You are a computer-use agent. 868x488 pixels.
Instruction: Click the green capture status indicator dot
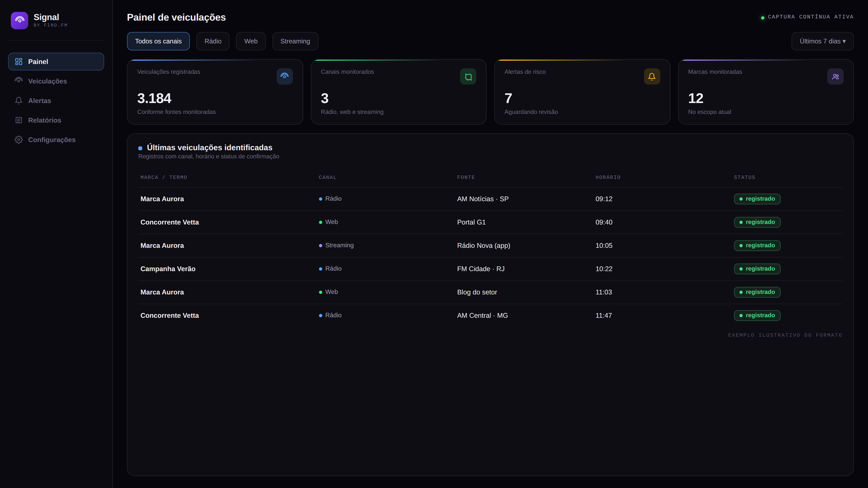tap(762, 18)
